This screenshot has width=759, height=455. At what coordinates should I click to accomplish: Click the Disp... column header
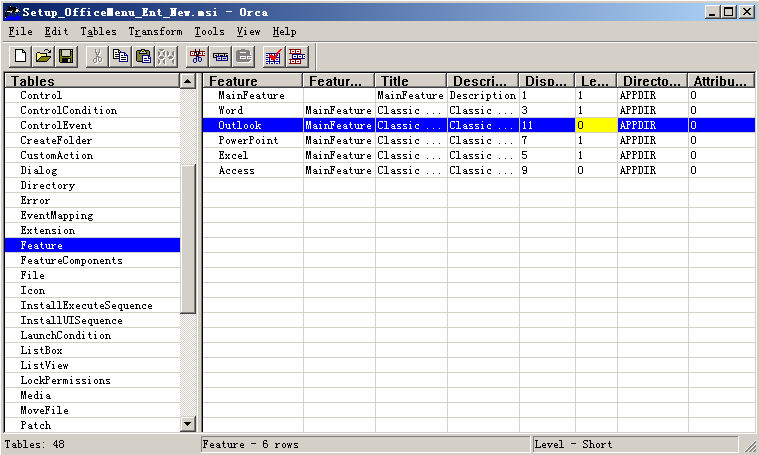coord(546,81)
